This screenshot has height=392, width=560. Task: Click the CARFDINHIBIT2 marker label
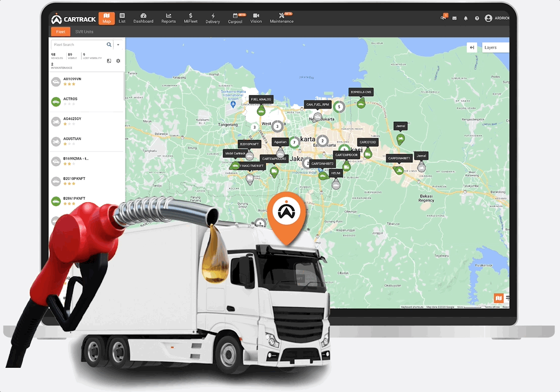322,164
